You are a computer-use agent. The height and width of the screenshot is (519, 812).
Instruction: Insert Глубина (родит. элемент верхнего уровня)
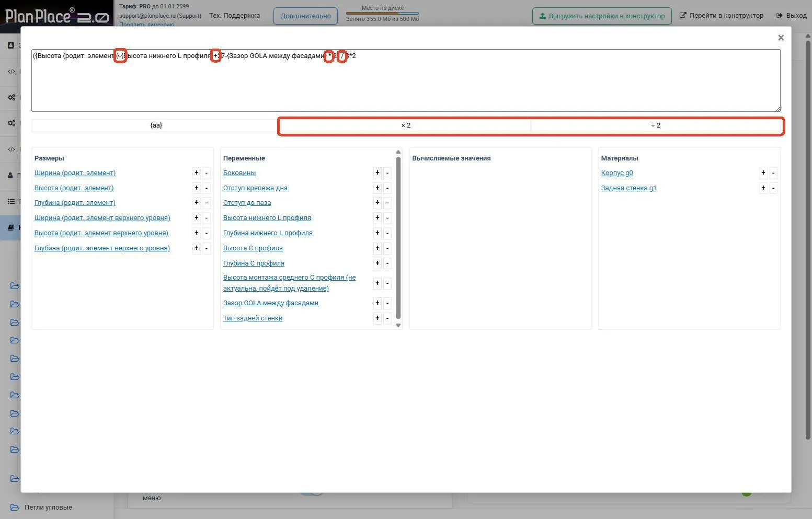point(102,248)
